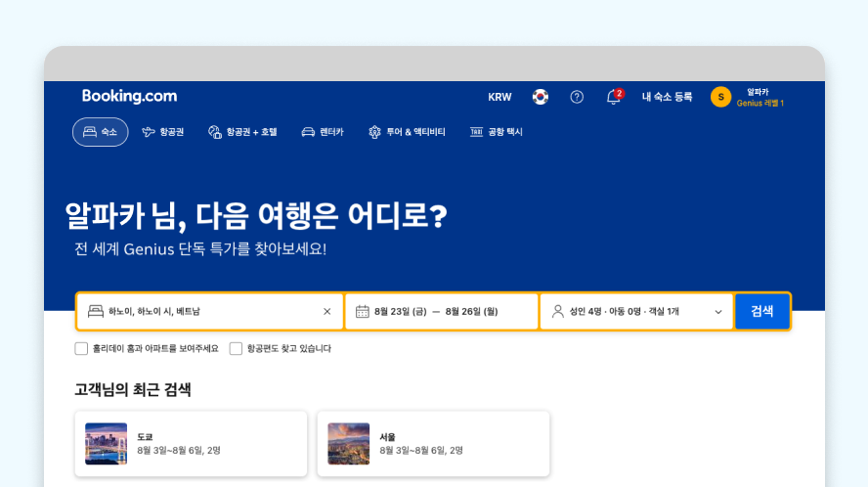Open 알파카 Genius 레벨 1 account menu

coord(759,98)
